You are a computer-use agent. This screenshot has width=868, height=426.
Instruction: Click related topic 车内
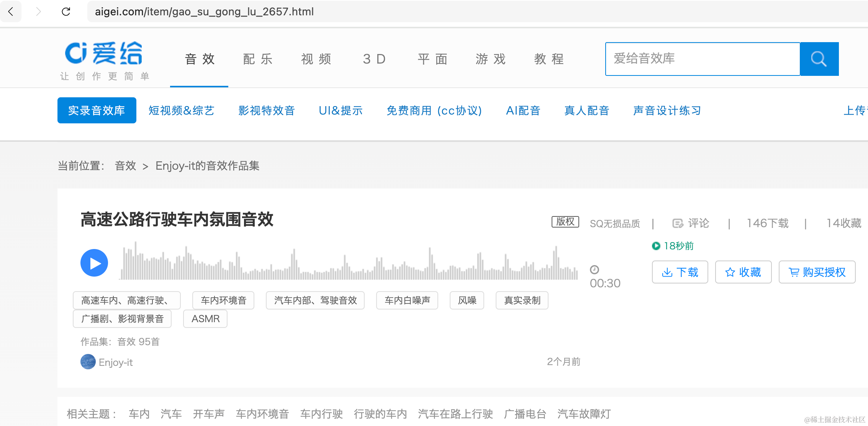pos(139,414)
